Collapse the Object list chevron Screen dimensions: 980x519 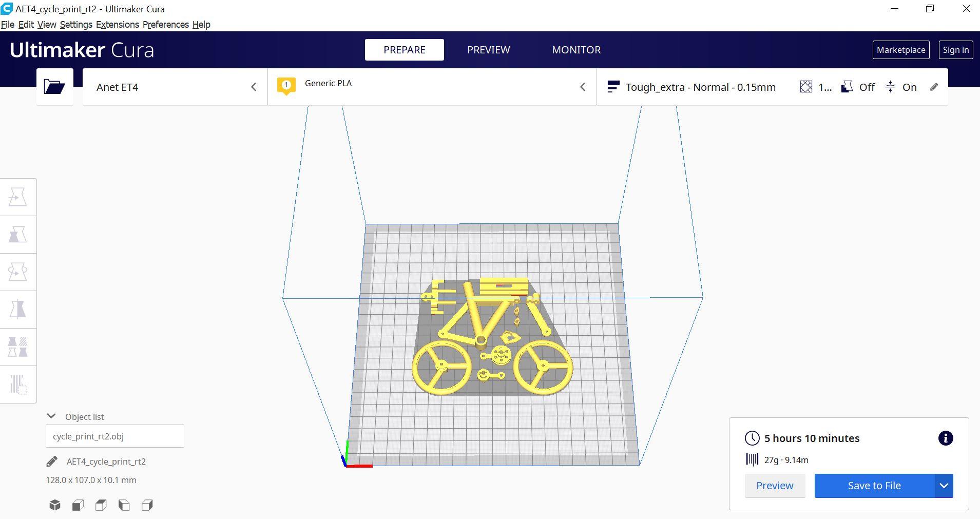pos(51,416)
